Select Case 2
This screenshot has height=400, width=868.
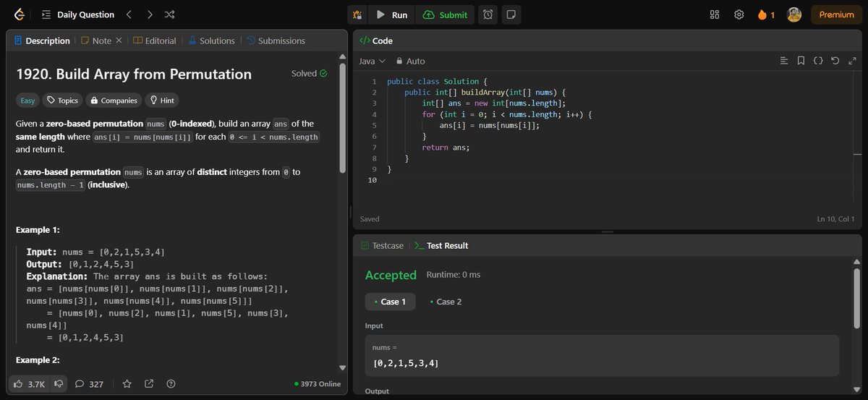pos(446,302)
